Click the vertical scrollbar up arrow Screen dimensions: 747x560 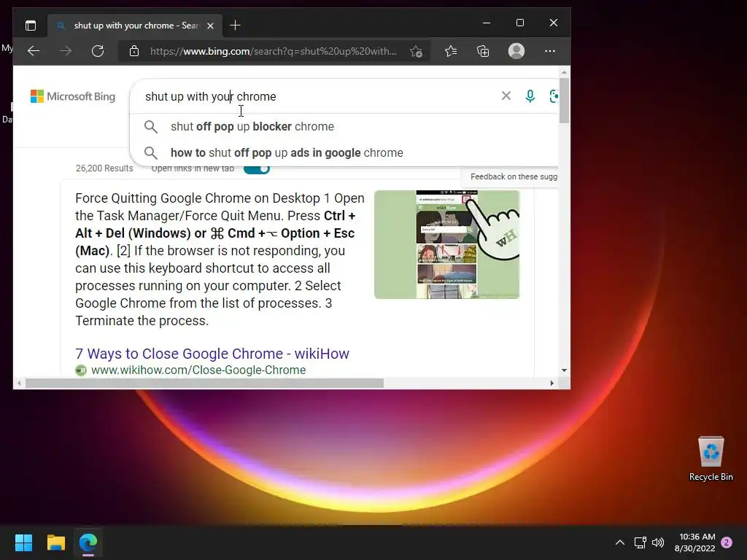(564, 72)
